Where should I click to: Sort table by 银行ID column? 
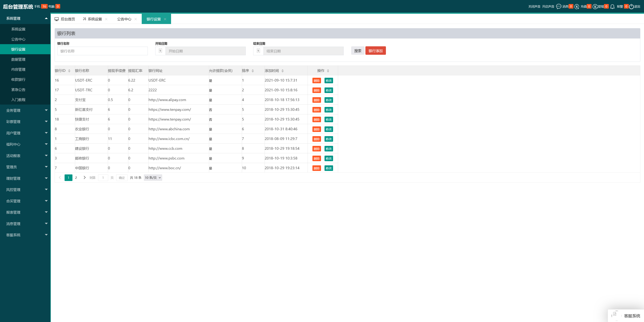point(69,71)
